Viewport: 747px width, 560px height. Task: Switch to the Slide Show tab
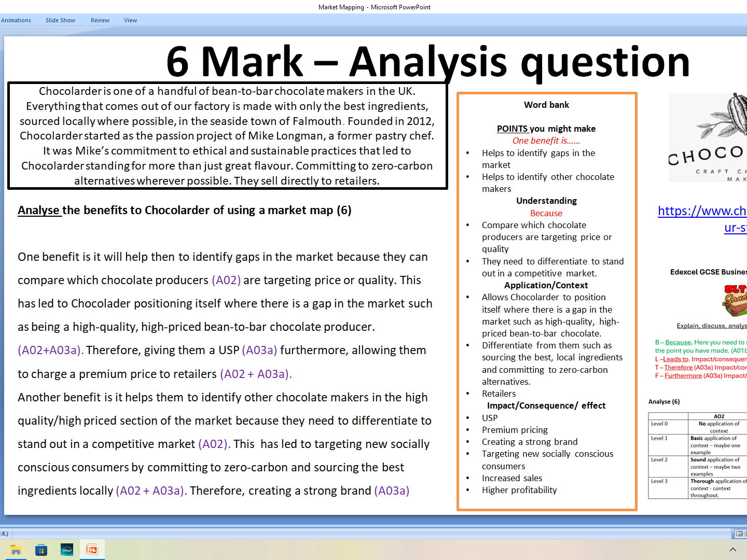pyautogui.click(x=60, y=20)
